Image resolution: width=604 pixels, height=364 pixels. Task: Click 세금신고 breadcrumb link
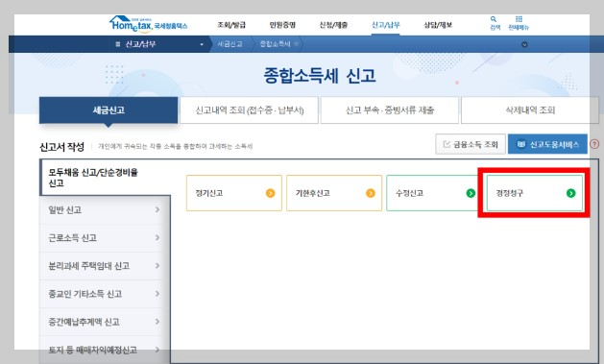230,44
